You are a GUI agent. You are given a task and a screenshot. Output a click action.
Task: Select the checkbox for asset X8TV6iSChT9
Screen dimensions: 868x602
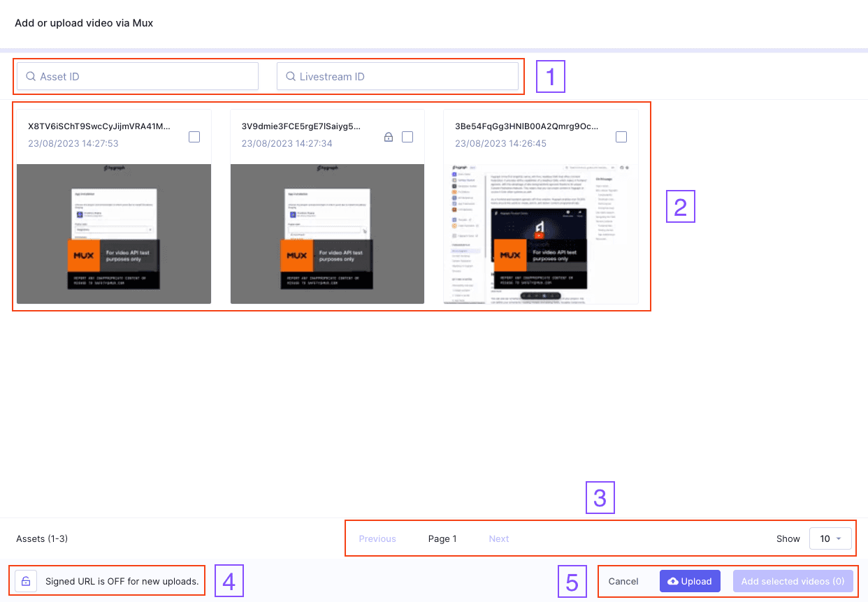(x=194, y=137)
